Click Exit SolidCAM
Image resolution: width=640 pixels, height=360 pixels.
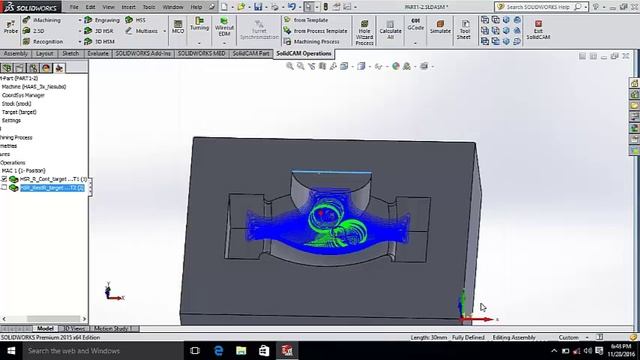538,30
